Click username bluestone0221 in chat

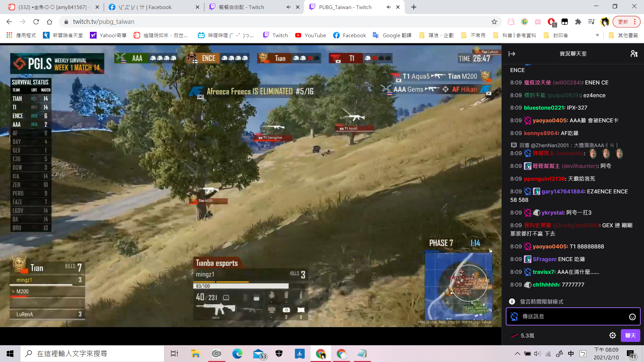coord(544,108)
